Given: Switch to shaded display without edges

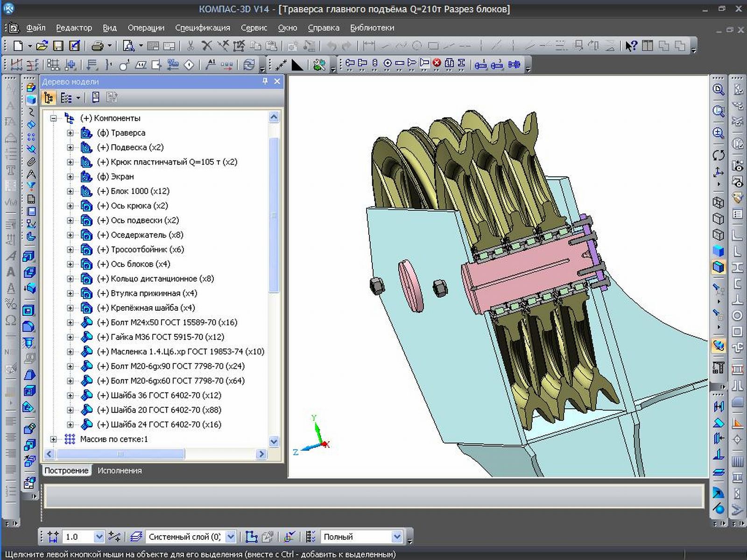Looking at the screenshot, I should pyautogui.click(x=719, y=251).
